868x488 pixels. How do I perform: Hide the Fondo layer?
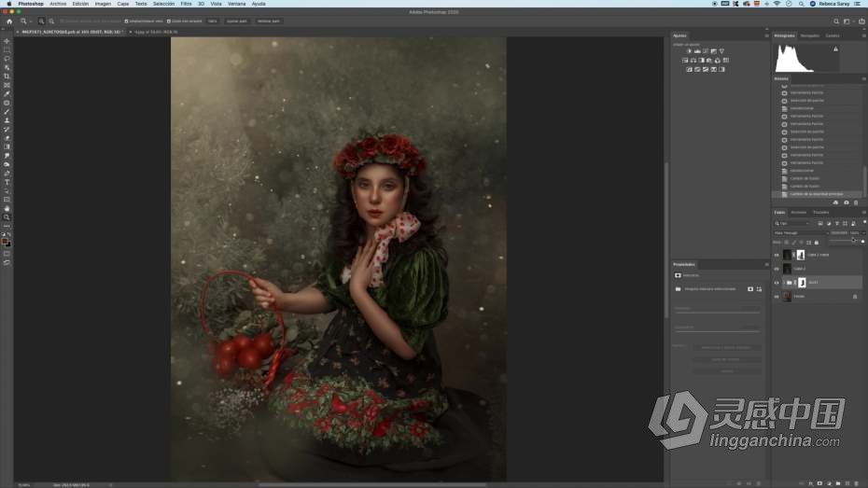777,297
